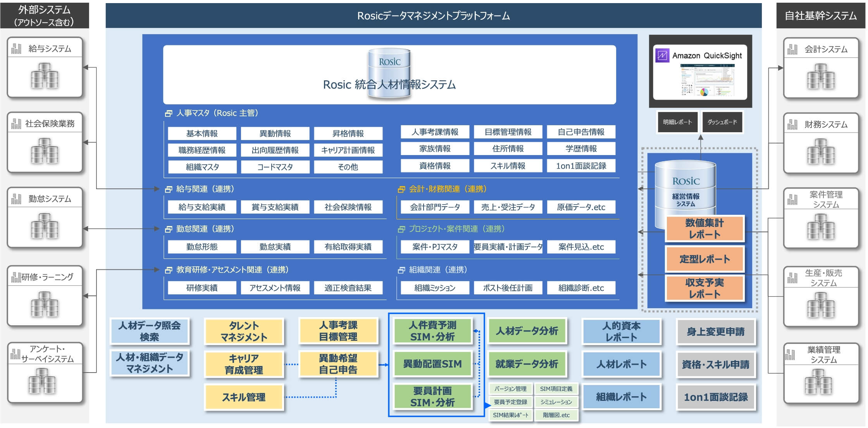Expand the 教育研修・アセスメント関連（連携）group
Viewport: 868px width, 428px height.
(x=169, y=269)
